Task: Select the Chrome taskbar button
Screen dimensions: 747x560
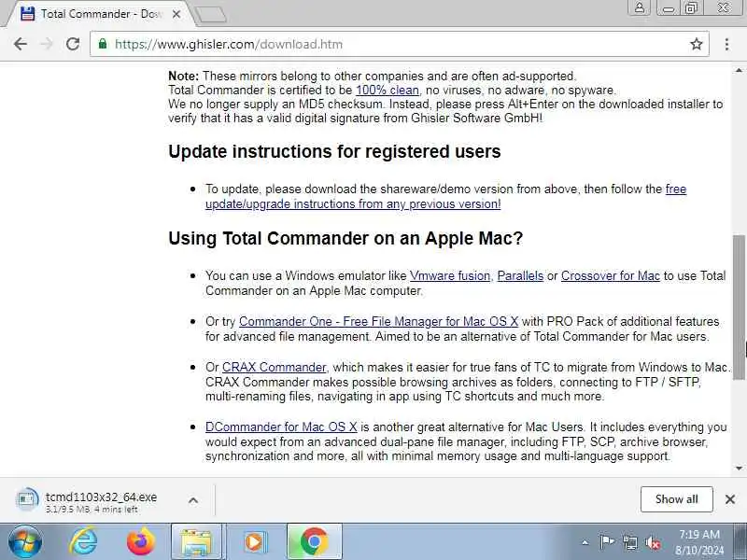Action: 314,542
